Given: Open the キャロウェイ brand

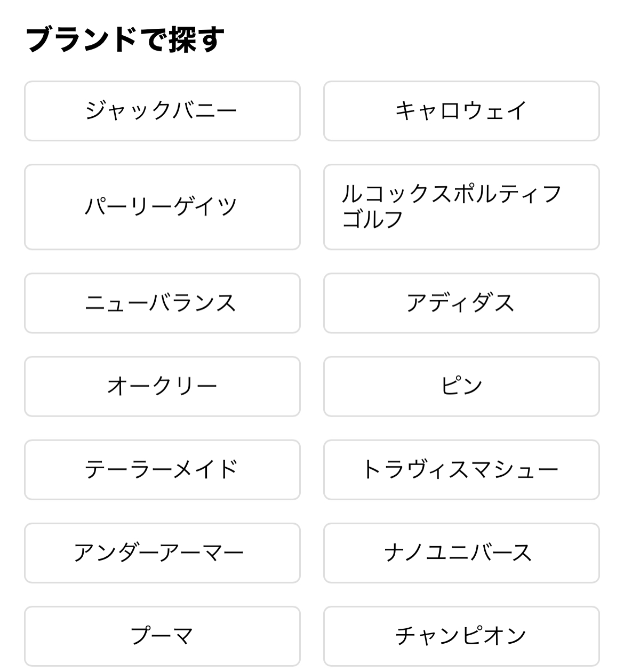Looking at the screenshot, I should (461, 111).
